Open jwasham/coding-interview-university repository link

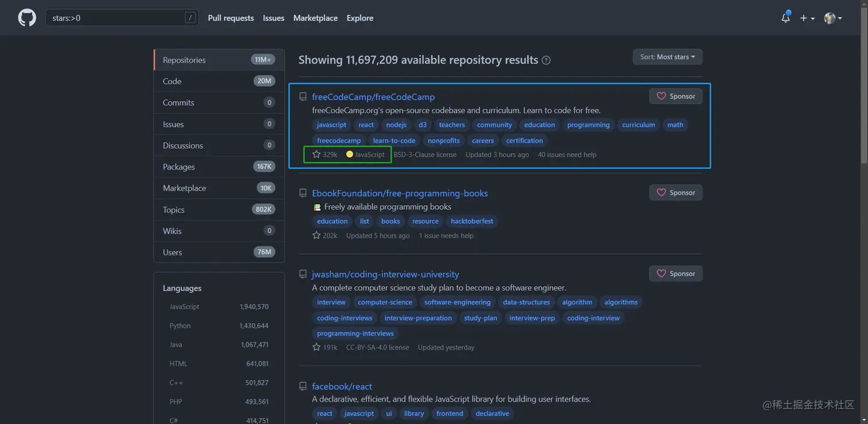point(385,275)
